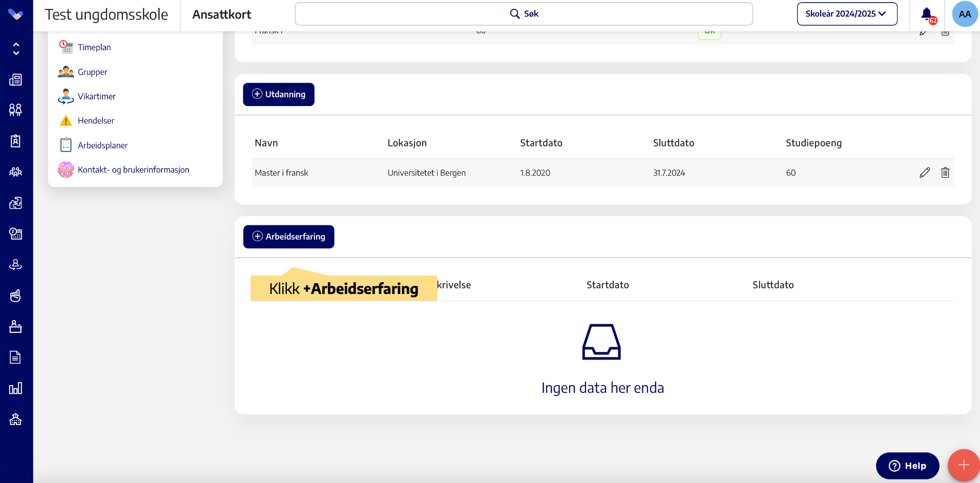Click the notification bell icon
Screen dimensions: 980x483
coord(926,14)
